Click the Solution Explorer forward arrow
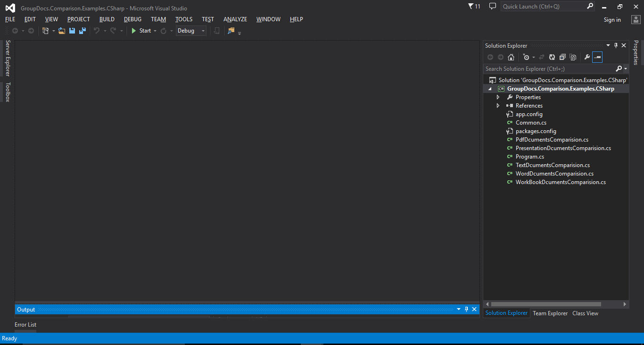Screen dimensions: 644x345 tap(501, 57)
